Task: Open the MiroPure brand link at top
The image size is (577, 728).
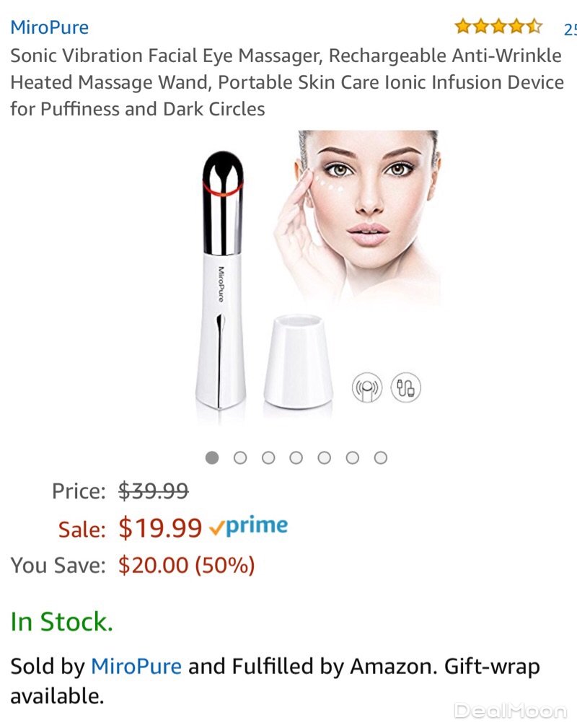Action: click(49, 27)
